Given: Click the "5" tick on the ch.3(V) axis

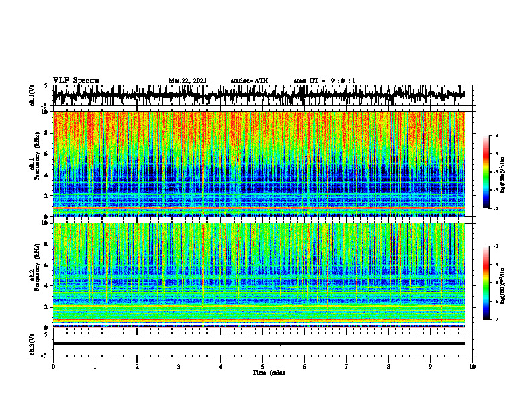Looking at the screenshot, I should (x=46, y=334).
